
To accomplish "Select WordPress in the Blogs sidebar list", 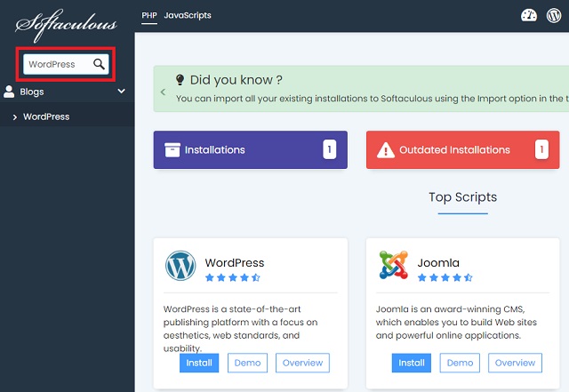I will coord(46,116).
